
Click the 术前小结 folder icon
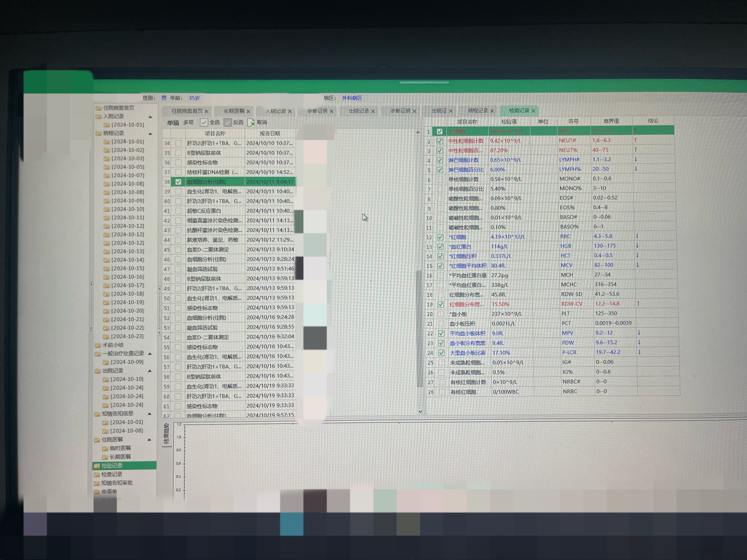pyautogui.click(x=98, y=345)
